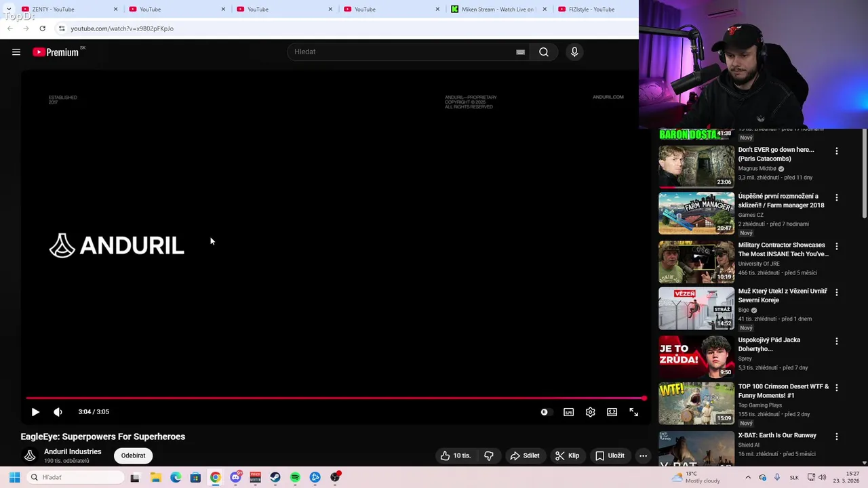The width and height of the screenshot is (868, 488).
Task: Like the video with 10 tis. likes
Action: point(456,455)
